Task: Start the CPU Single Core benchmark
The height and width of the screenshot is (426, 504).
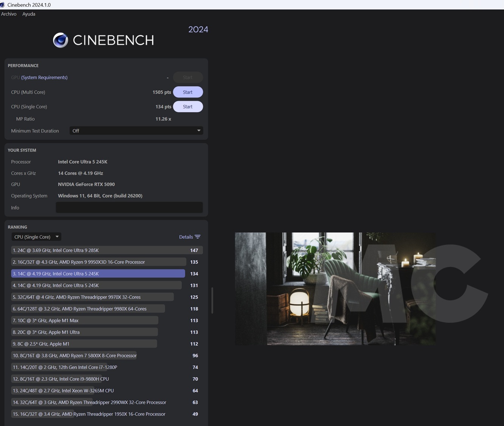Action: tap(188, 107)
